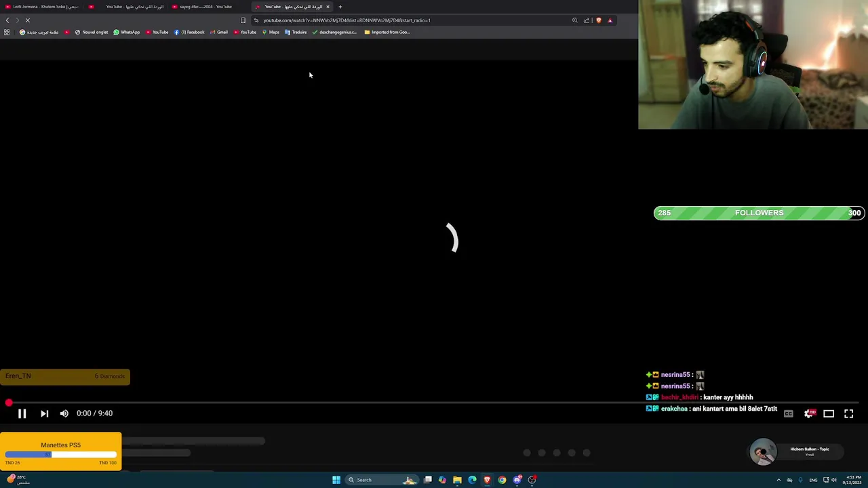Open the WhatsApp bookmark
This screenshot has height=488, width=868.
pyautogui.click(x=127, y=32)
